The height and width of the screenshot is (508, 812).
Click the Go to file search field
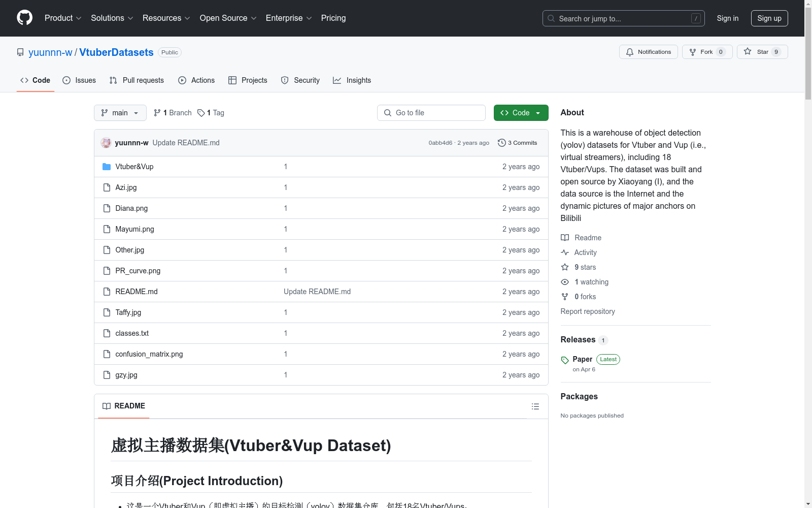(x=431, y=113)
